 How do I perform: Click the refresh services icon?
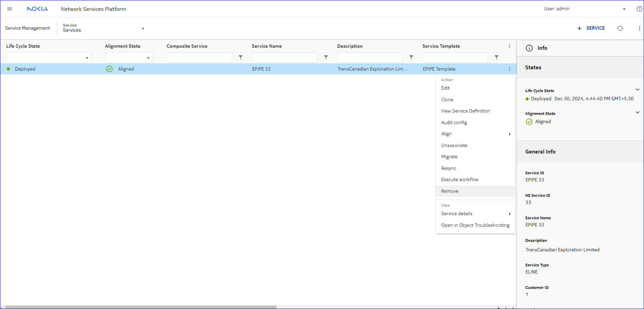click(x=620, y=28)
